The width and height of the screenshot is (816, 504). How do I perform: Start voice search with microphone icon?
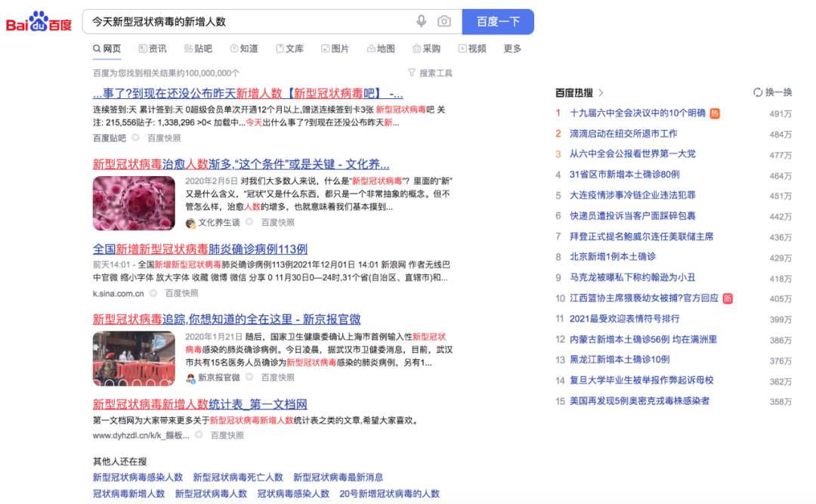pos(421,21)
